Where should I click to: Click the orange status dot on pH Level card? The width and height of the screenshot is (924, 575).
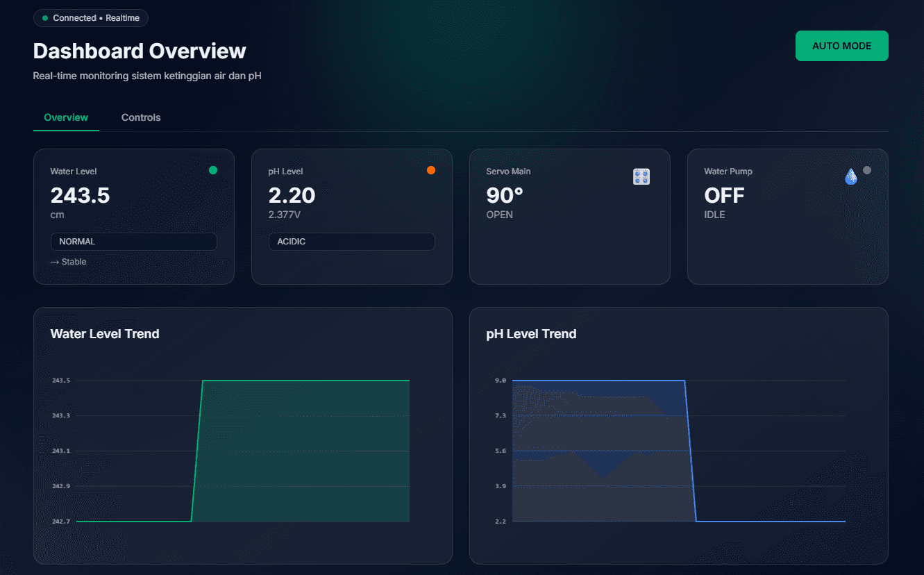point(431,169)
